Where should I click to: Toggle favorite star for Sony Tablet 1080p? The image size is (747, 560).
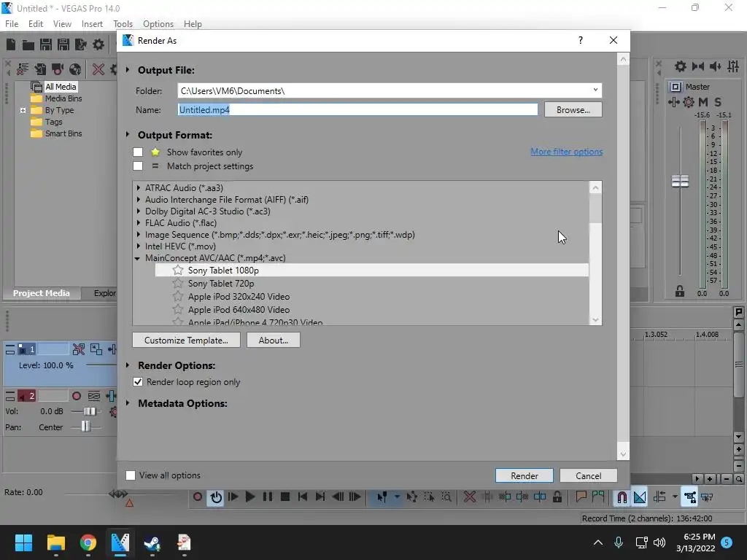178,270
